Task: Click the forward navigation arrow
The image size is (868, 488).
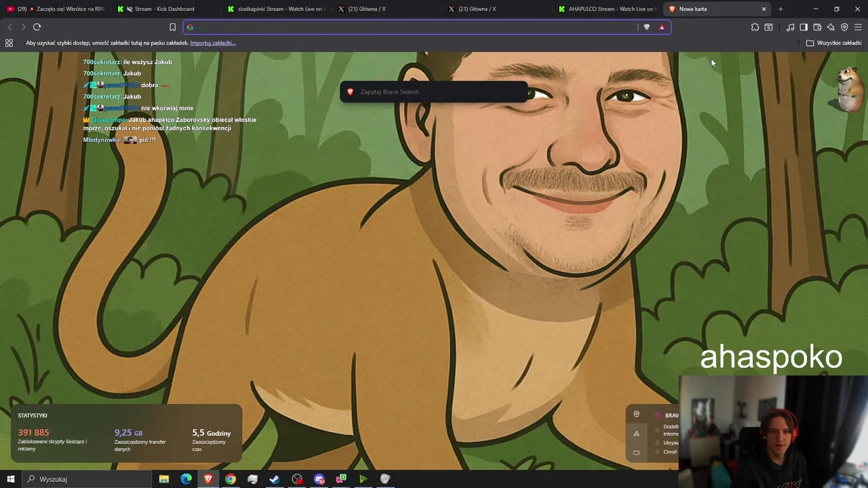Action: (x=23, y=27)
